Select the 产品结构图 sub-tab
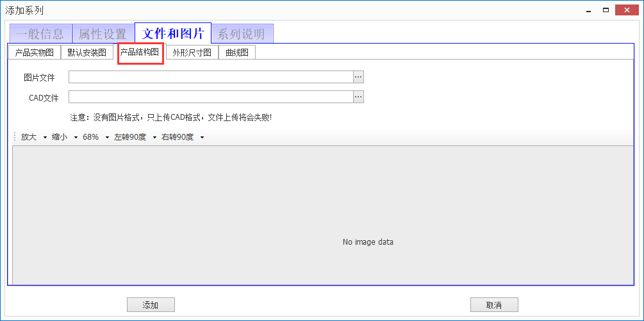Image resolution: width=644 pixels, height=321 pixels. (140, 52)
